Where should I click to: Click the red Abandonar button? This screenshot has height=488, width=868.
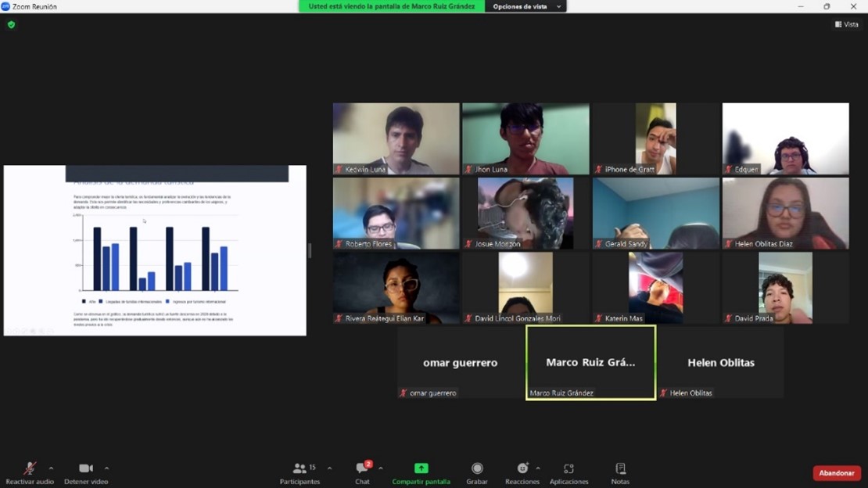837,473
